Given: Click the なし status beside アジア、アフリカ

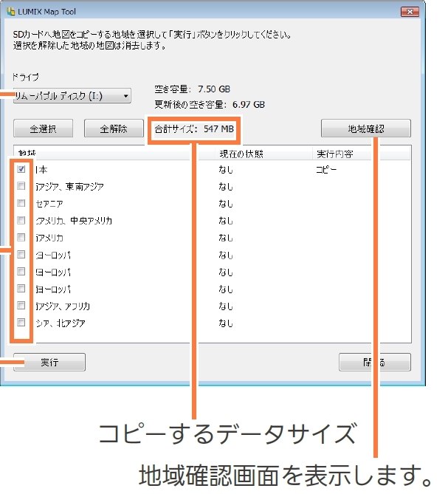Looking at the screenshot, I should click(226, 306).
